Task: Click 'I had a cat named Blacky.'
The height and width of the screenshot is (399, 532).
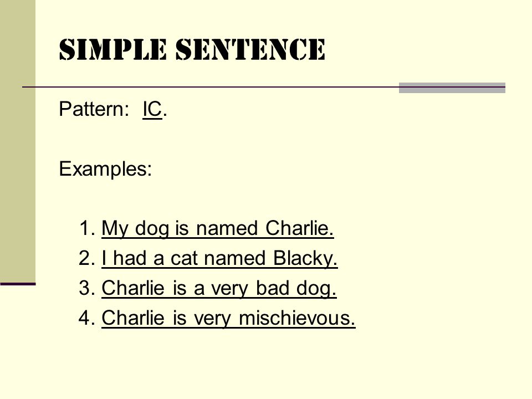Action: [x=219, y=258]
